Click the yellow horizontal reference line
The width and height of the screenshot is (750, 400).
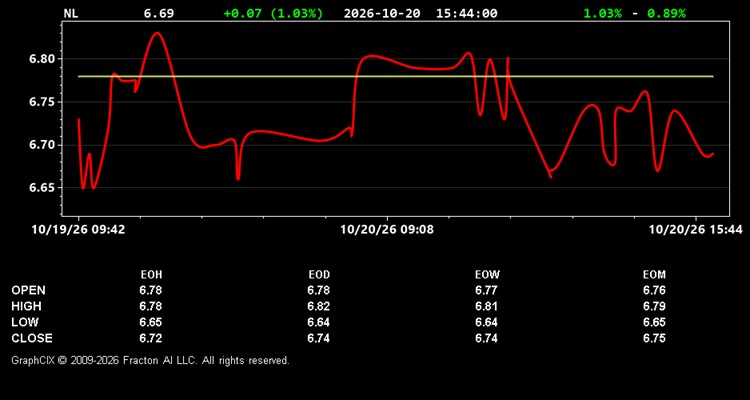[396, 77]
